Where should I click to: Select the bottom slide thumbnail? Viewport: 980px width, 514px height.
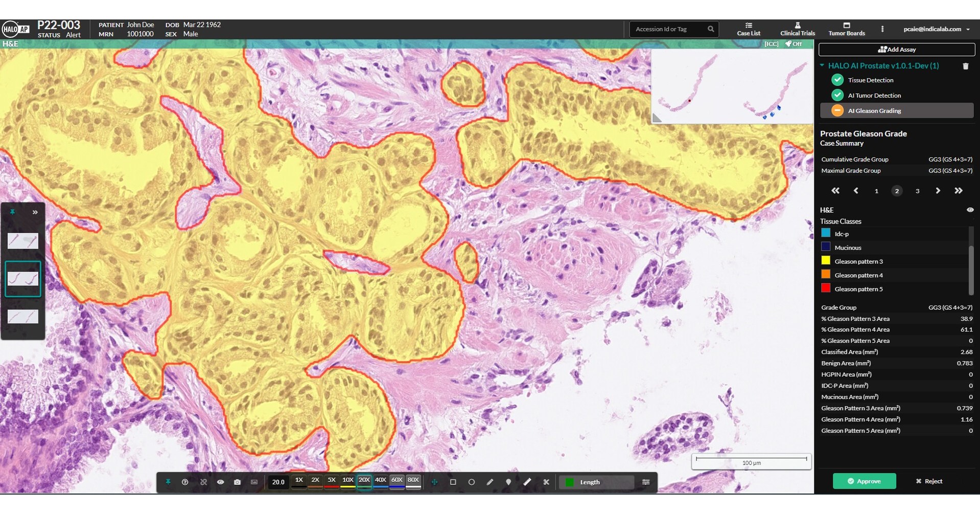tap(22, 316)
